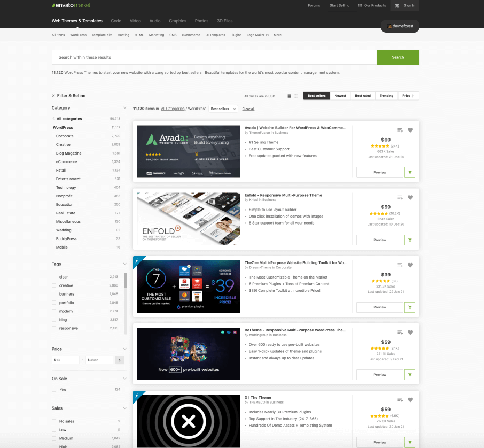The image size is (484, 448).
Task: Switch to list view layout icon
Action: pos(289,96)
